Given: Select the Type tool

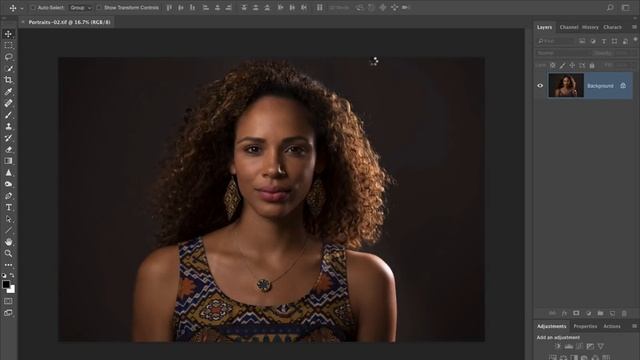Looking at the screenshot, I should click(x=8, y=207).
